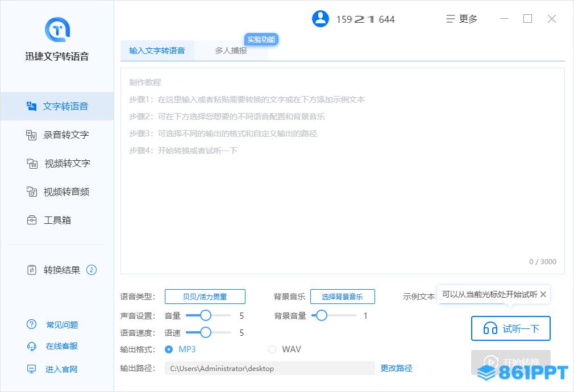
Task: Click the 语速 speed slider handle
Action: [206, 332]
